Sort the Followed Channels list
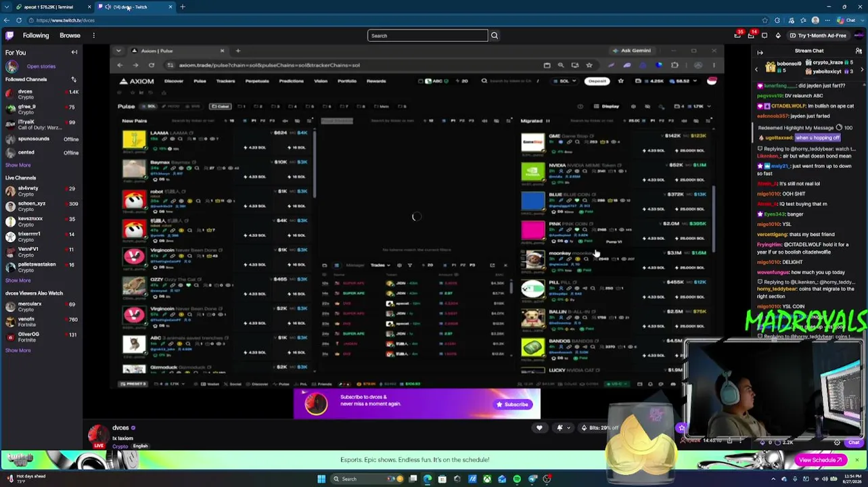Screen dimensions: 868x487 tap(74, 79)
